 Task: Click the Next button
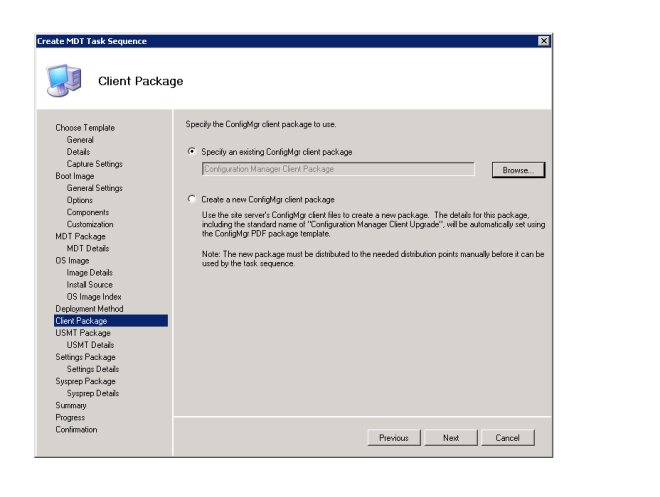click(x=451, y=438)
